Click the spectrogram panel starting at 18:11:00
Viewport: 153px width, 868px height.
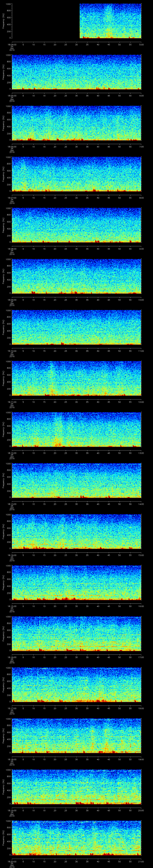point(77,378)
